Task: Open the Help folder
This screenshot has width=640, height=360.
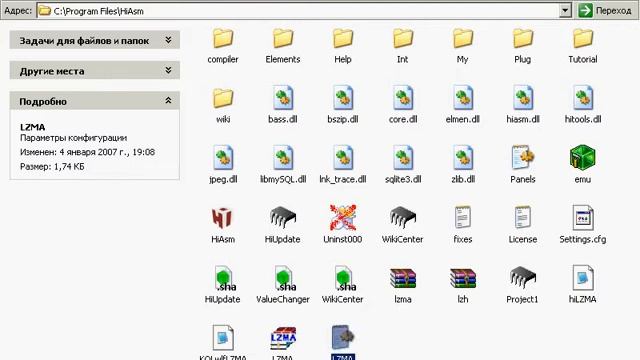Action: point(342,46)
